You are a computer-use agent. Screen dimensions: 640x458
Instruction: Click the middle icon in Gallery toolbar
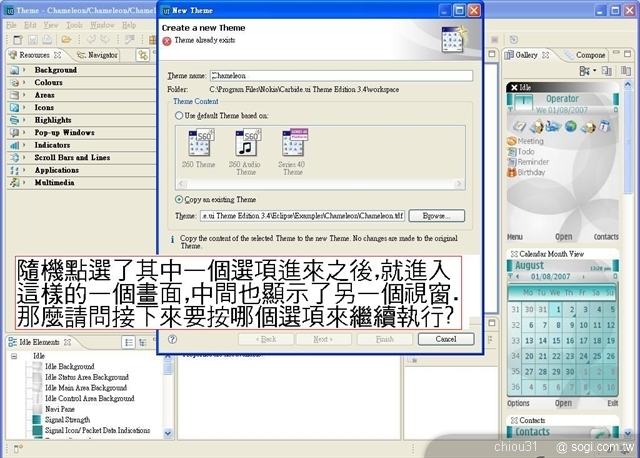tap(607, 71)
